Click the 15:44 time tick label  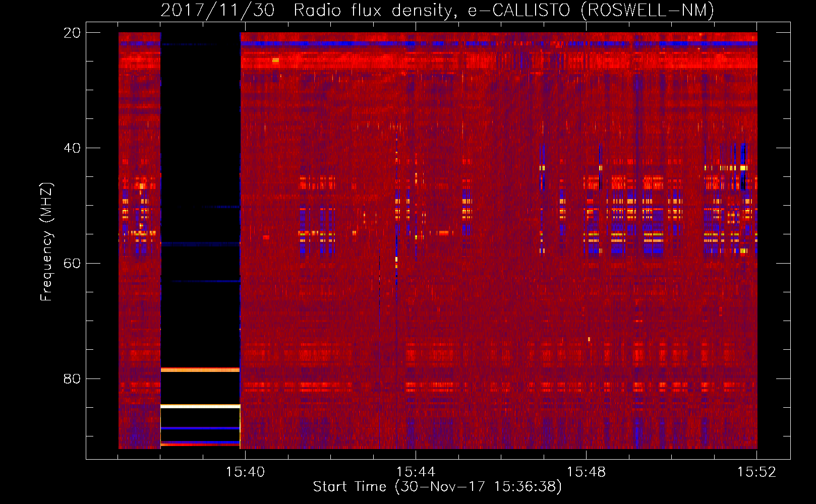[x=416, y=472]
